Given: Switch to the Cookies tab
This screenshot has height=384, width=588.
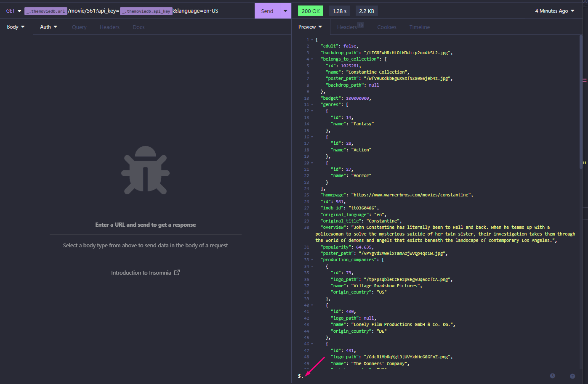Looking at the screenshot, I should 387,27.
